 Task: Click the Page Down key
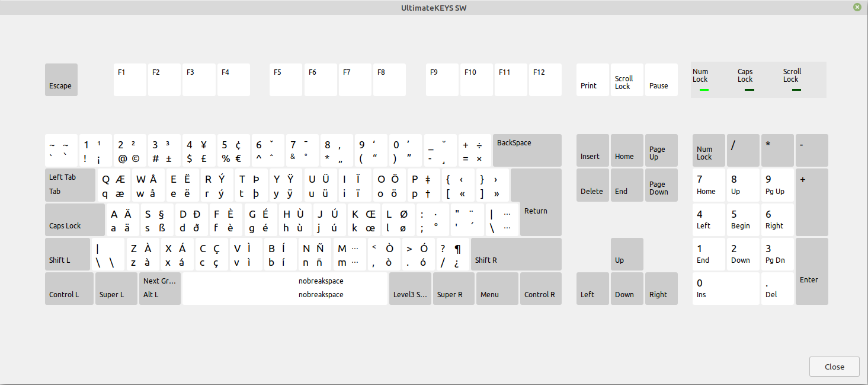point(661,184)
